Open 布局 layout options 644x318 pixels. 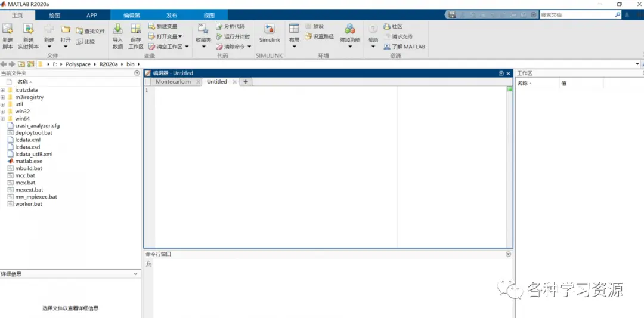(294, 36)
